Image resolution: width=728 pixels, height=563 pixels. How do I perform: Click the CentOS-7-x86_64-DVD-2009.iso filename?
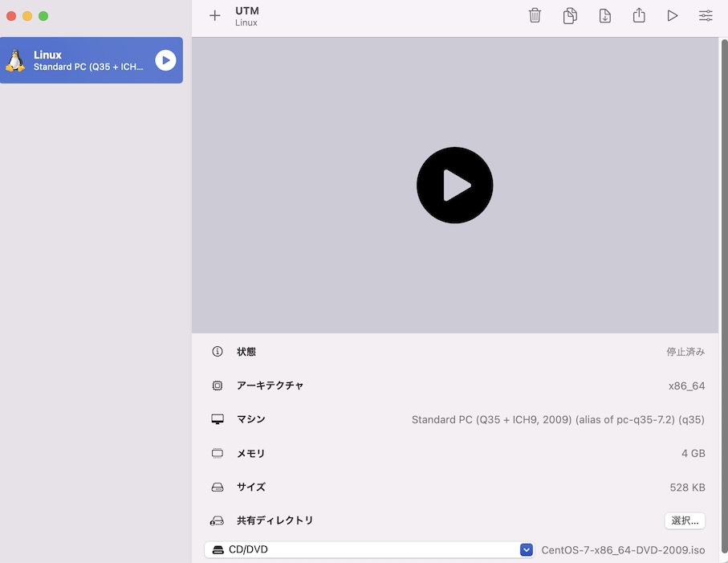(623, 550)
